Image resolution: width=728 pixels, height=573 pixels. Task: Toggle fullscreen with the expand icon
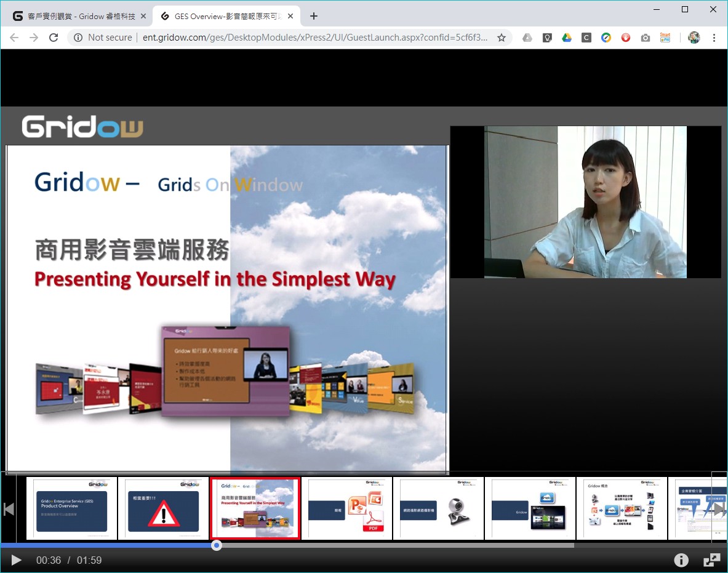[x=711, y=560]
